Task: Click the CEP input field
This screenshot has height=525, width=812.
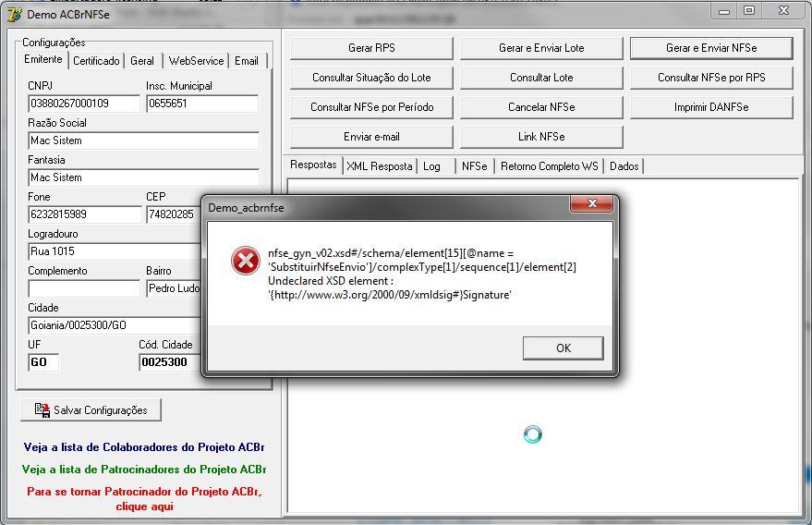Action: [173, 214]
